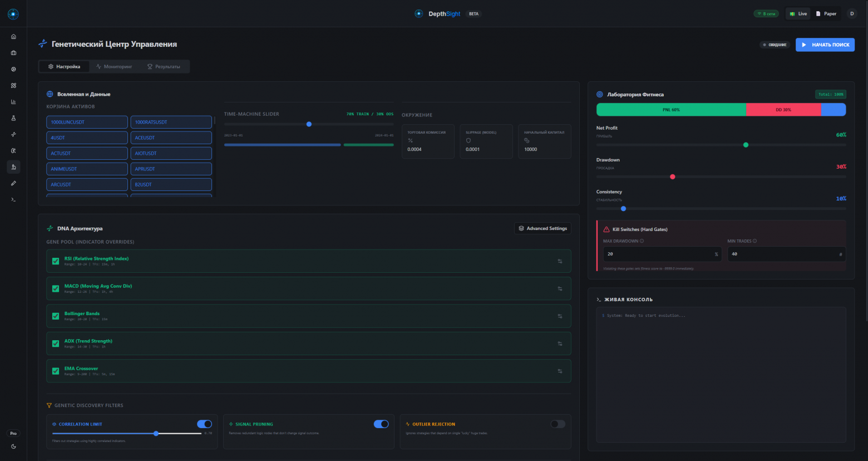Open the Advanced Settings panel
This screenshot has width=868, height=461.
click(542, 228)
